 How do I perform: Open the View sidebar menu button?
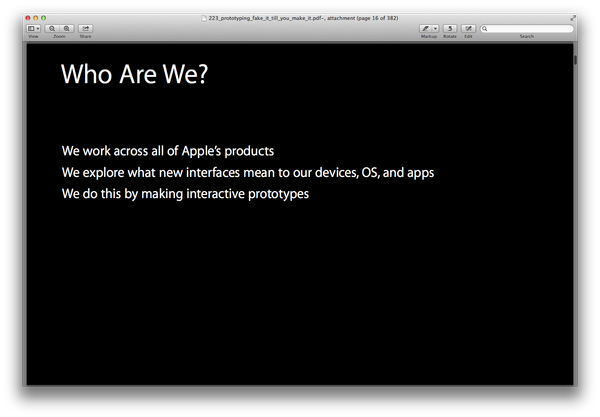click(x=33, y=29)
